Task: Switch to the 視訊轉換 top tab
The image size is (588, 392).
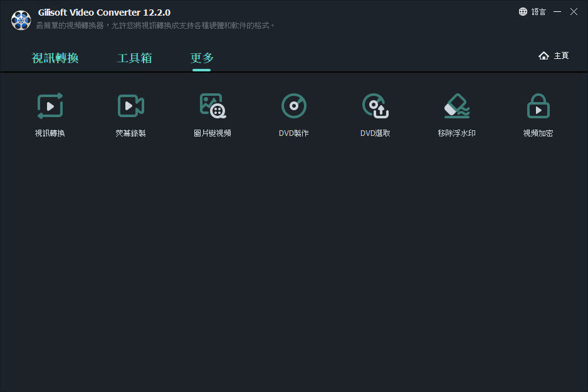Action: [x=55, y=58]
